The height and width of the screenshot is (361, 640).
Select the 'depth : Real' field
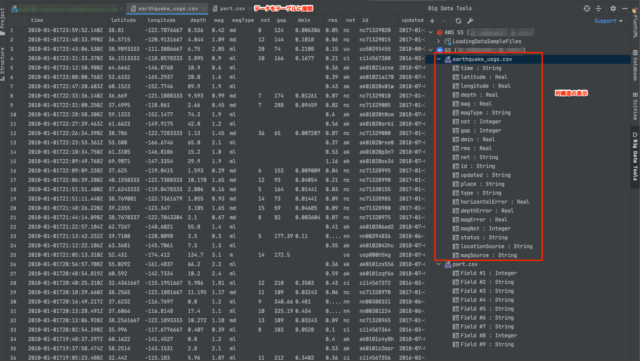click(x=479, y=95)
